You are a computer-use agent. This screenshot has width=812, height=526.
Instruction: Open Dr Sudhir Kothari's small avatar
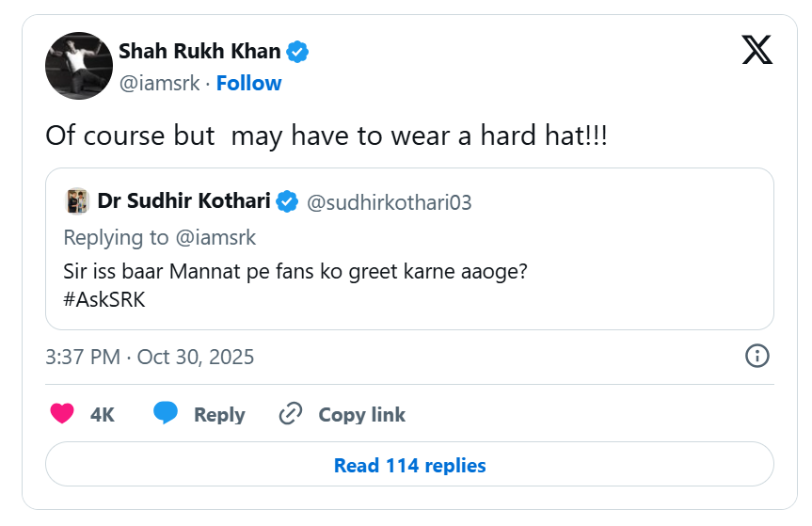[76, 201]
